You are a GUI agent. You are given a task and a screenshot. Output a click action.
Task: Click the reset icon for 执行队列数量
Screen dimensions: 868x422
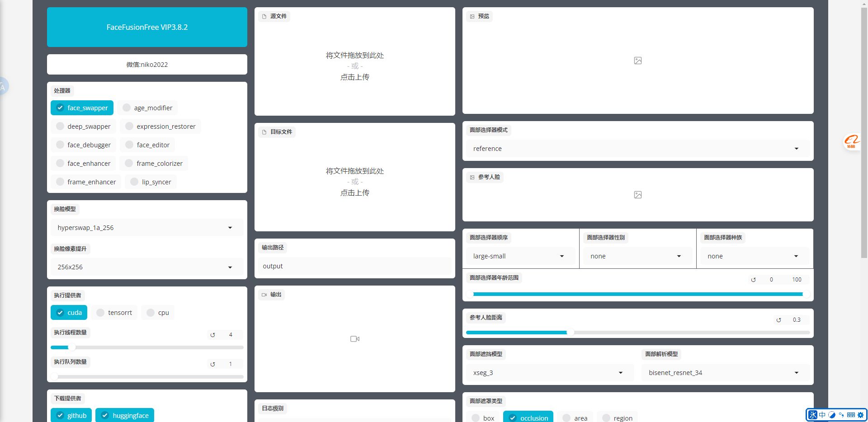point(212,364)
